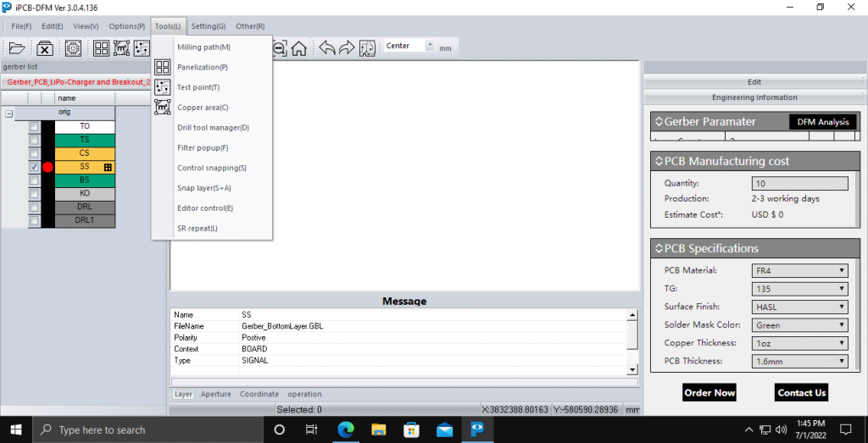This screenshot has height=443, width=868.
Task: Enable the TO layer checkbox
Action: (x=34, y=126)
